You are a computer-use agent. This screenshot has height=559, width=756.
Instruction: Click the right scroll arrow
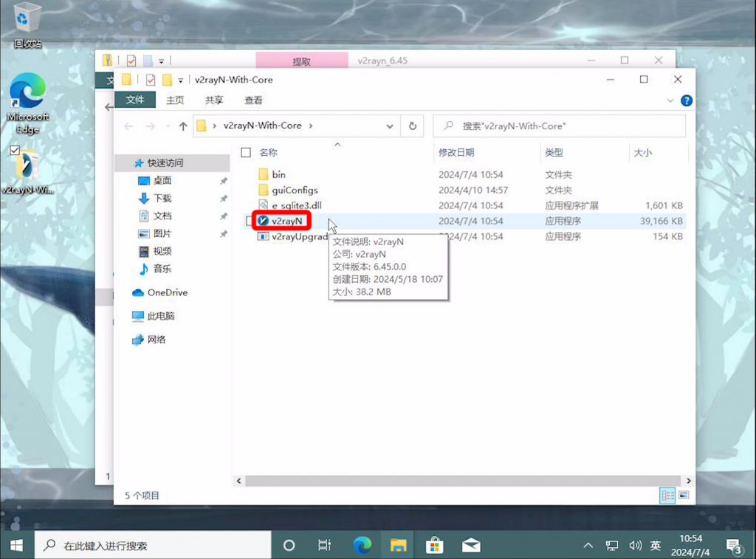click(689, 481)
